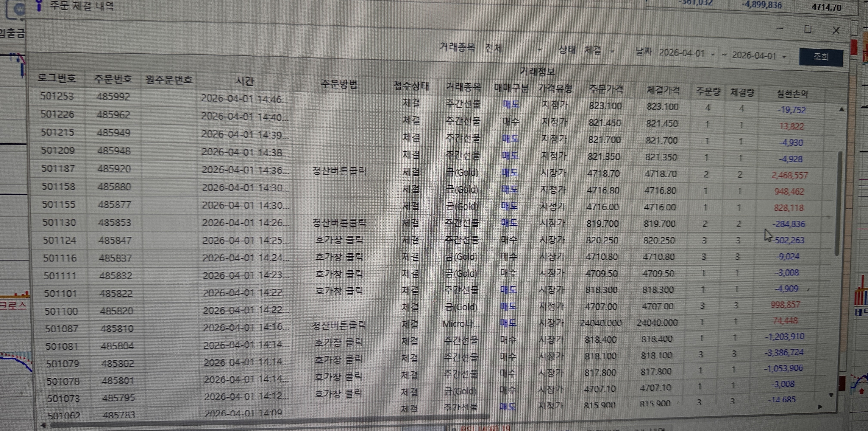Viewport: 868px width, 431px height.
Task: Click the 주문가격 column header
Action: pos(606,89)
